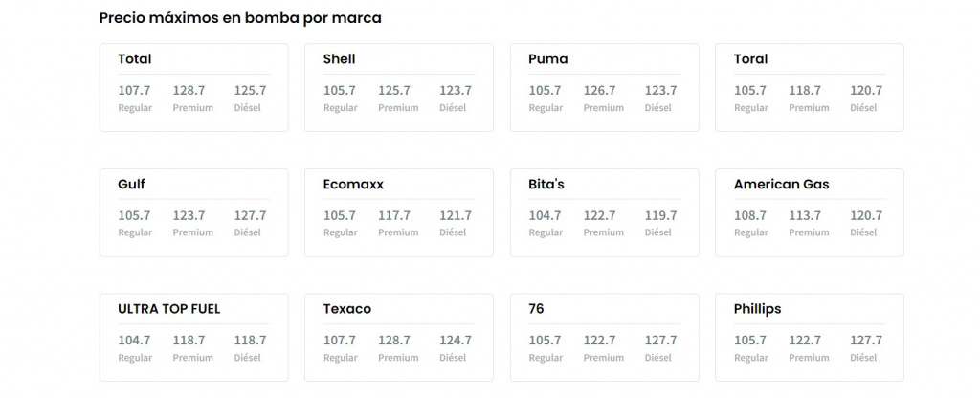Click the Bita's brand name
Image resolution: width=980 pixels, height=398 pixels.
pos(546,184)
